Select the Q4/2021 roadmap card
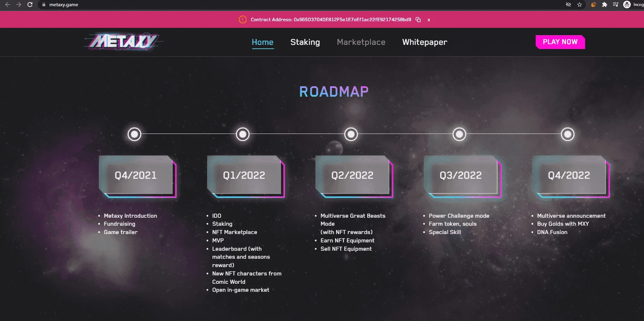Image resolution: width=644 pixels, height=321 pixels. (138, 176)
